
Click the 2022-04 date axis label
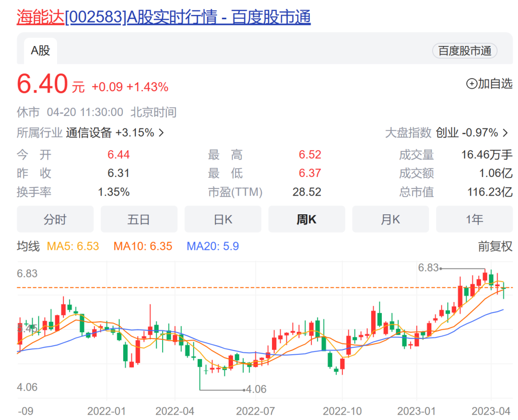[175, 411]
